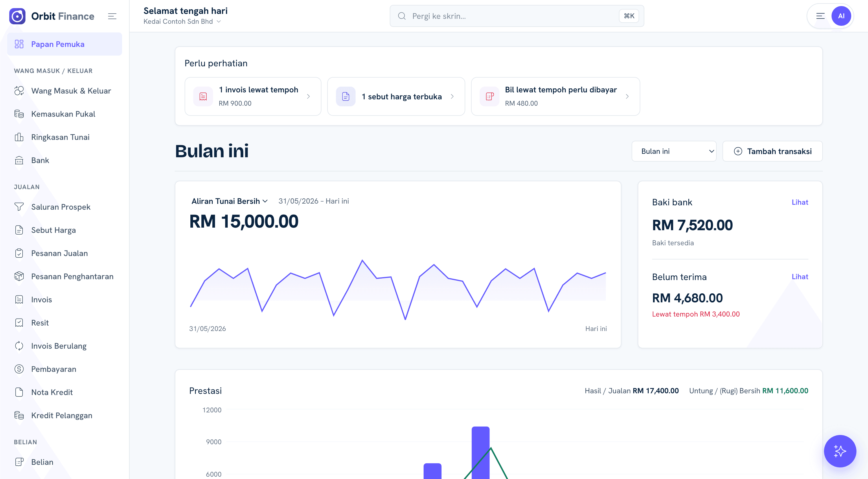Click the chevron on invois lewat tempoh card
This screenshot has height=479, width=868.
[308, 97]
